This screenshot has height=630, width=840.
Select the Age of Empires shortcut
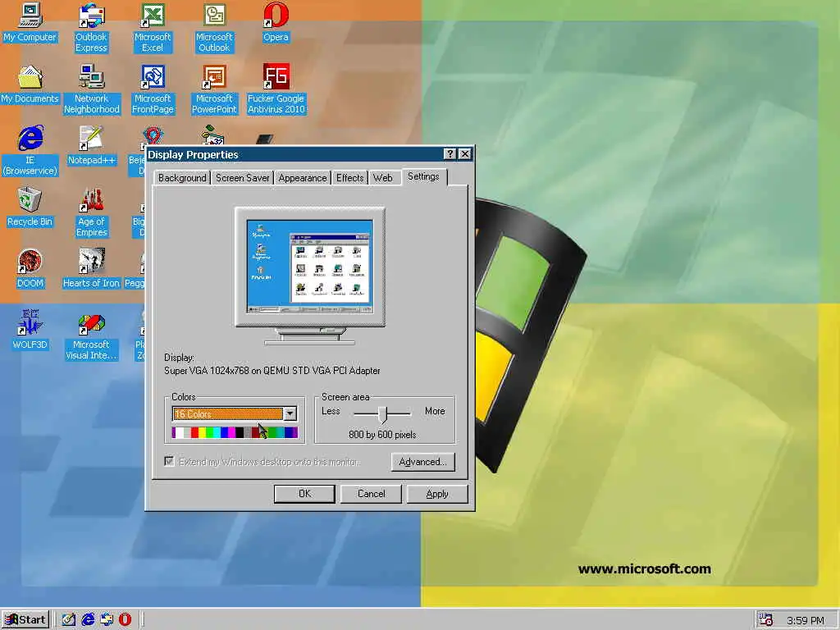(x=92, y=212)
